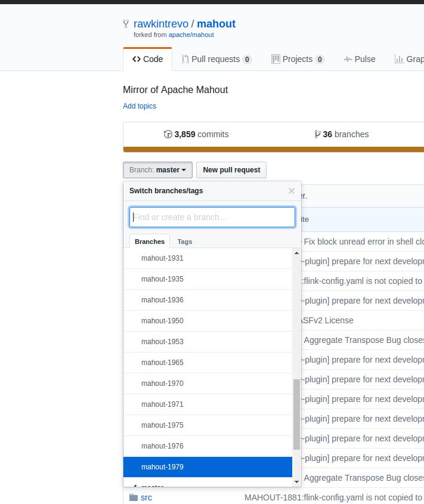Switch to branch mahout-1936
The height and width of the screenshot is (504, 424).
[208, 300]
